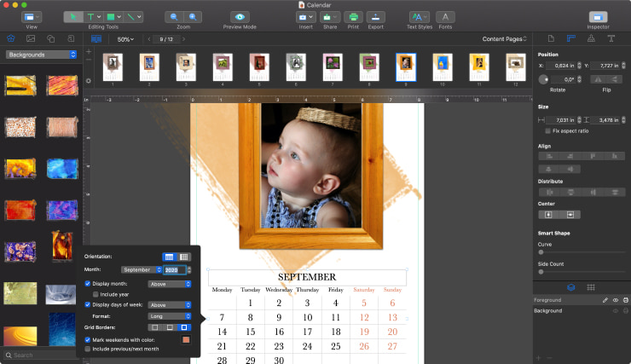Center object vertically on page
The height and width of the screenshot is (364, 631).
pos(570,215)
